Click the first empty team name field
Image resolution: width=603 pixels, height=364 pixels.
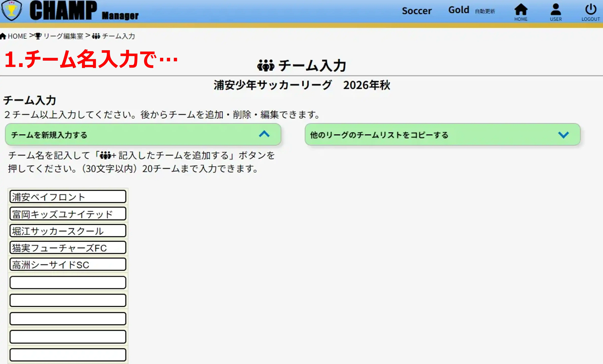point(68,283)
